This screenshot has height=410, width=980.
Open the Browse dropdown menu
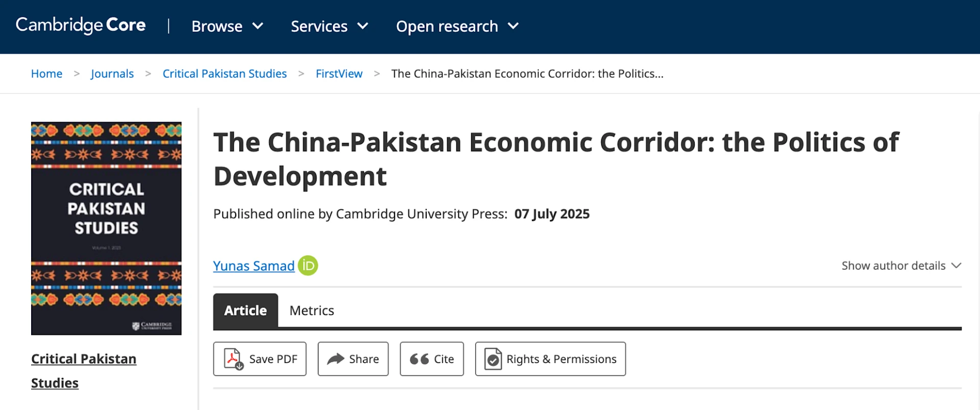click(x=227, y=26)
